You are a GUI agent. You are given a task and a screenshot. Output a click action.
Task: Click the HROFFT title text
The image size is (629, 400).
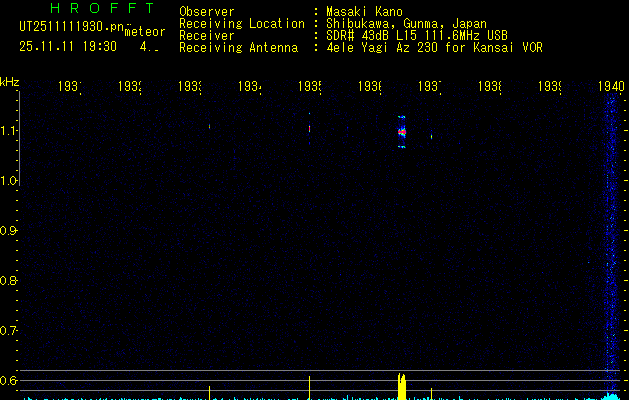point(103,8)
